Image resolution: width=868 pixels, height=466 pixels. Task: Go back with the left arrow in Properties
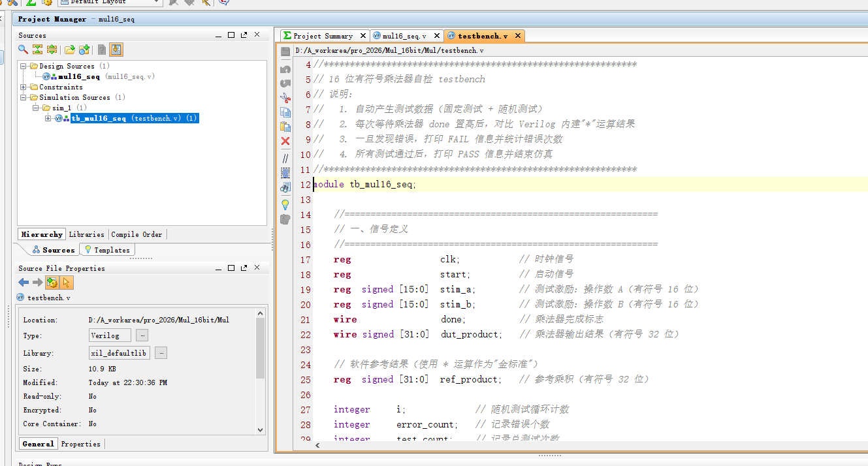click(24, 283)
